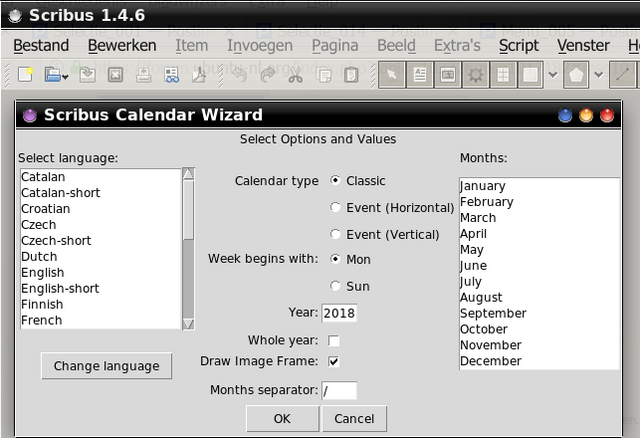This screenshot has width=640, height=438.
Task: Select Czech-short in the language list
Action: (100, 240)
